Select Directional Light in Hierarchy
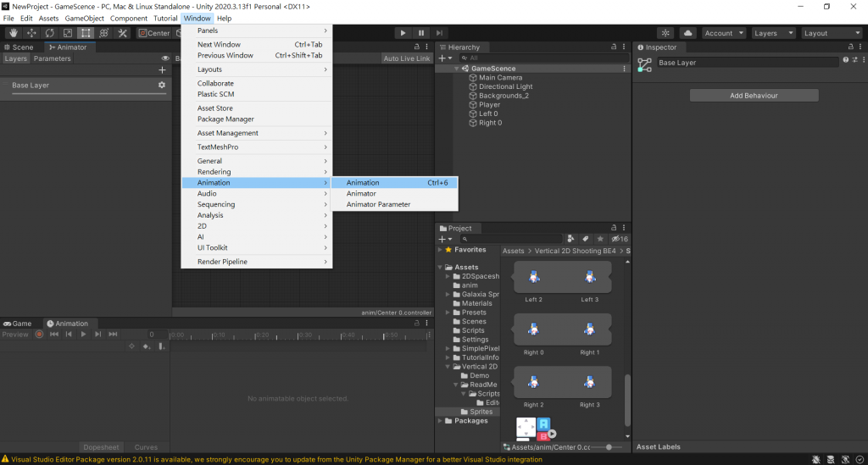This screenshot has width=868, height=465. [x=505, y=86]
